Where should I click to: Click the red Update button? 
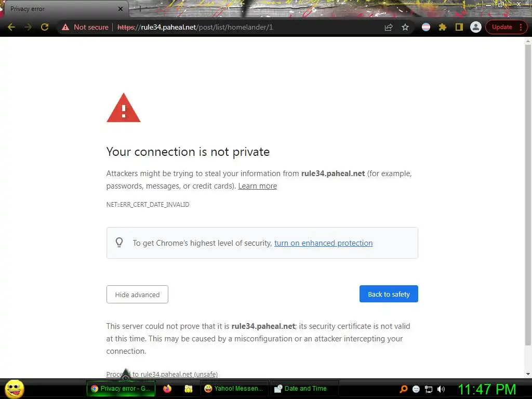point(502,27)
